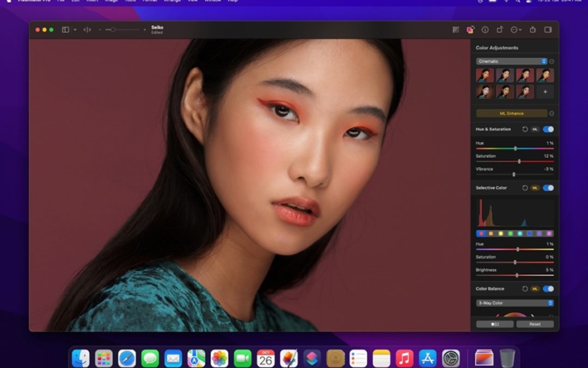Click the show layers sidebar icon at top left
Image resolution: width=588 pixels, height=368 pixels.
pyautogui.click(x=65, y=29)
